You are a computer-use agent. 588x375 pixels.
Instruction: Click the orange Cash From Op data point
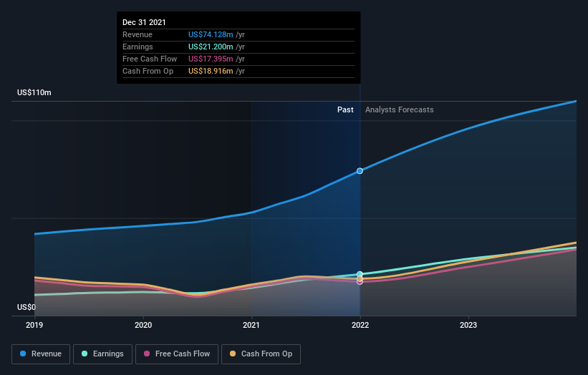(x=360, y=278)
